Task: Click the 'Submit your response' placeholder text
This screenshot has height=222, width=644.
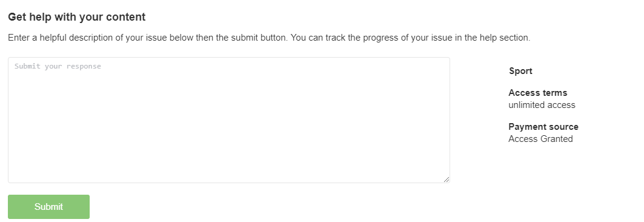Action: point(58,66)
